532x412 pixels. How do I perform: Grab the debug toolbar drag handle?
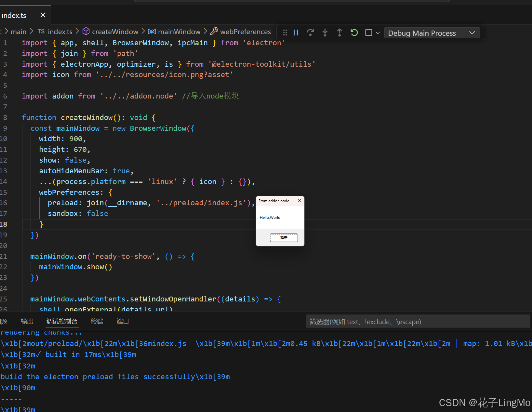pyautogui.click(x=285, y=33)
